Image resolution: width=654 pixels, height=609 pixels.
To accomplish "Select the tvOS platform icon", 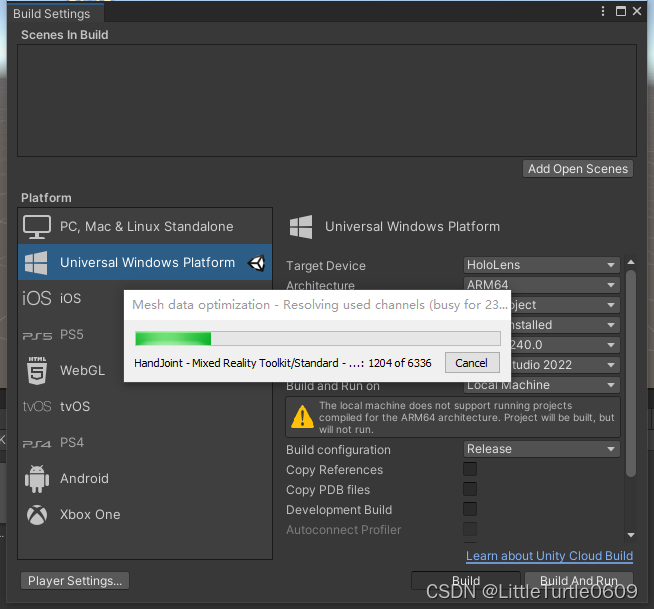I will point(37,406).
